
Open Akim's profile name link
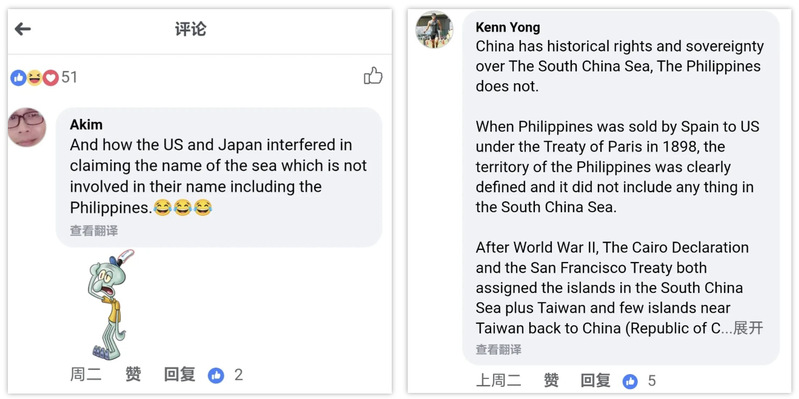coord(86,124)
